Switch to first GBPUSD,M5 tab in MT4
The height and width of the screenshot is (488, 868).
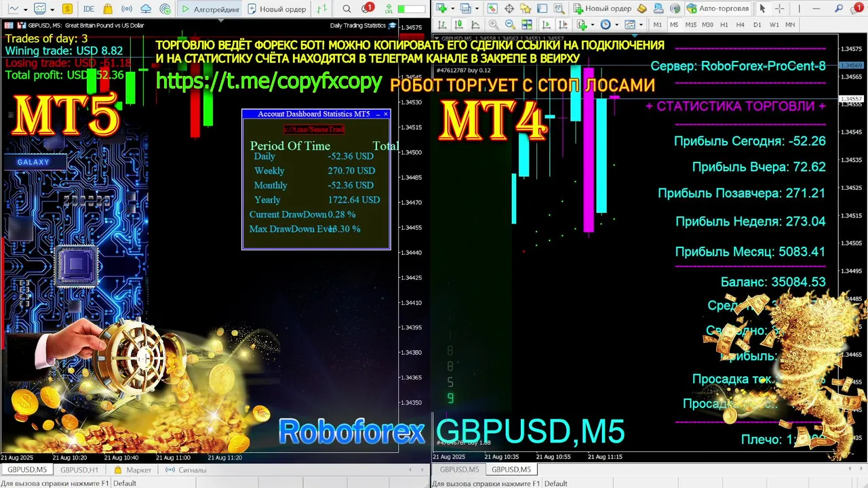click(x=459, y=469)
